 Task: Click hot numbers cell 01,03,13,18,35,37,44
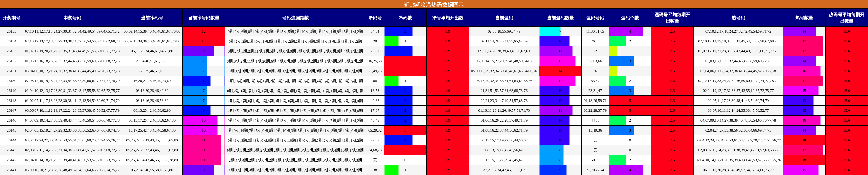click(738, 61)
